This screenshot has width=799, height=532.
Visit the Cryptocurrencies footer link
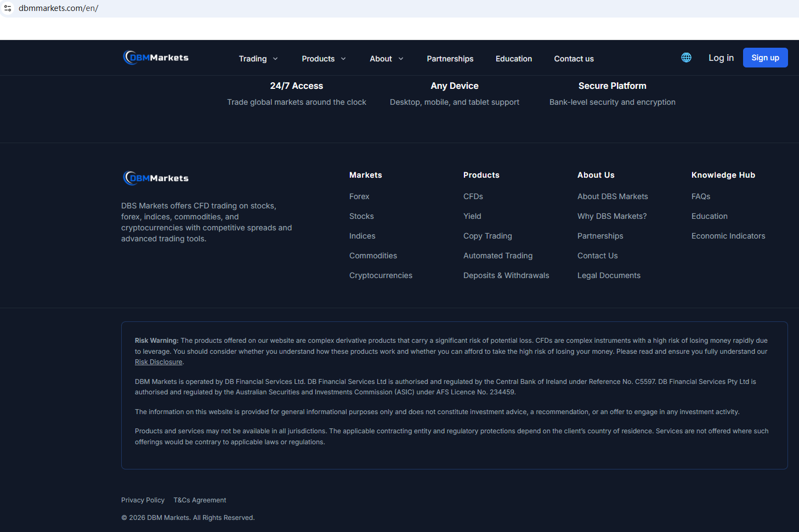point(381,275)
